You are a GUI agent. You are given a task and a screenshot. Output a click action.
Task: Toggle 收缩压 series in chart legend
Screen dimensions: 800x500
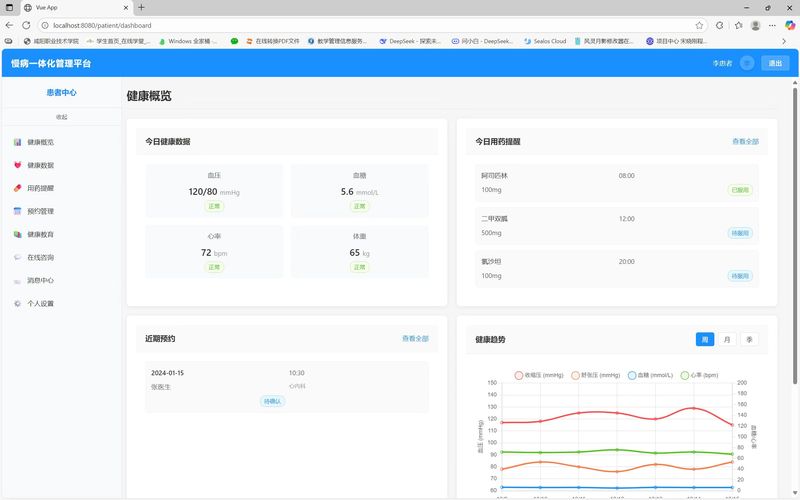click(x=538, y=375)
